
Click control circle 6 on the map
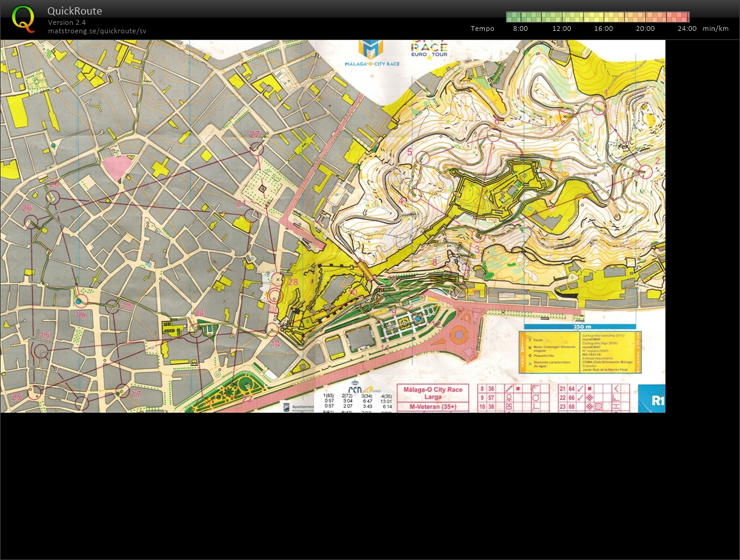tap(493, 135)
